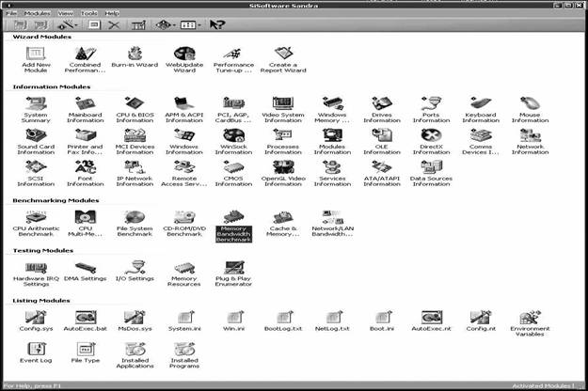This screenshot has height=391, width=588.
Task: Expand the view style dropdown in toolbar
Action: (198, 25)
